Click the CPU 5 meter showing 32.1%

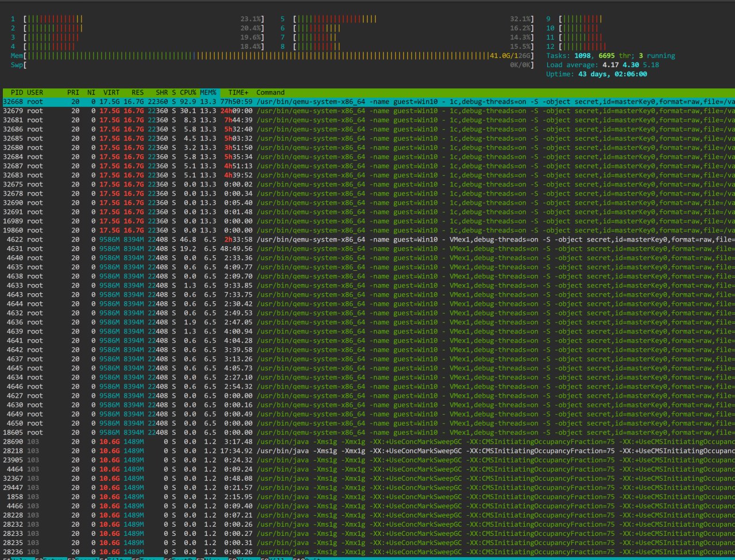(407, 19)
